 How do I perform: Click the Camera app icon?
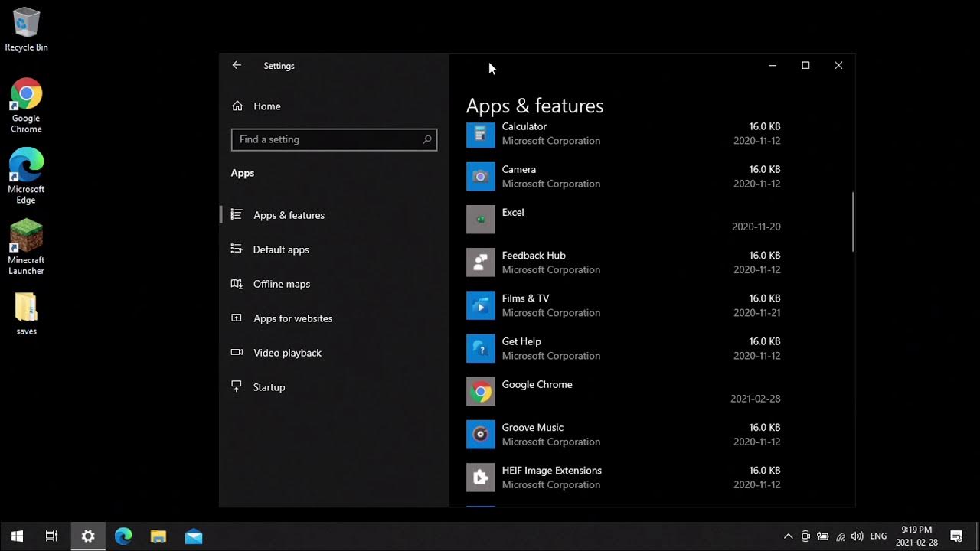(x=480, y=177)
